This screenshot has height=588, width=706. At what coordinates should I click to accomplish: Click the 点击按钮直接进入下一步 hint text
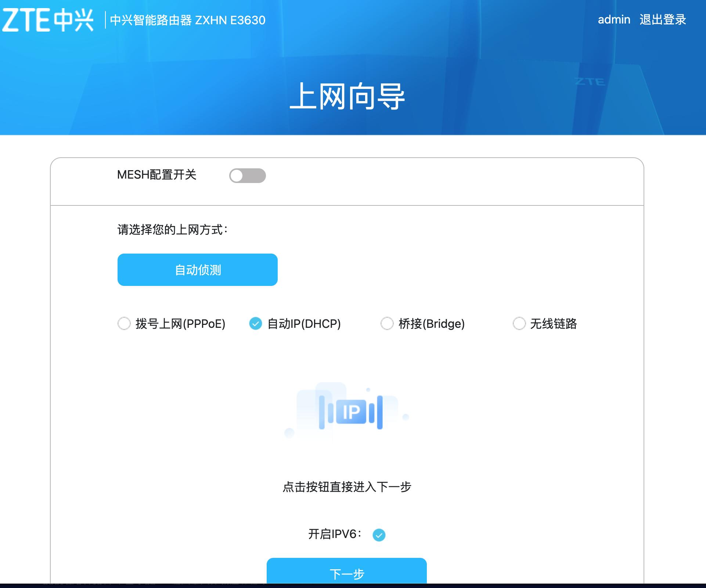[x=347, y=488]
